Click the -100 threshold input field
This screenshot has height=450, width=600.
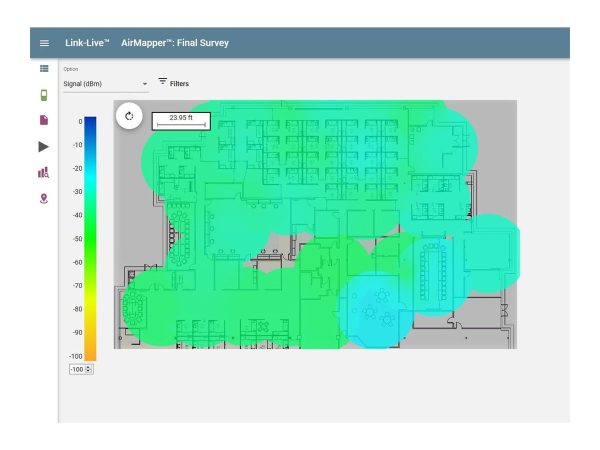pyautogui.click(x=76, y=369)
